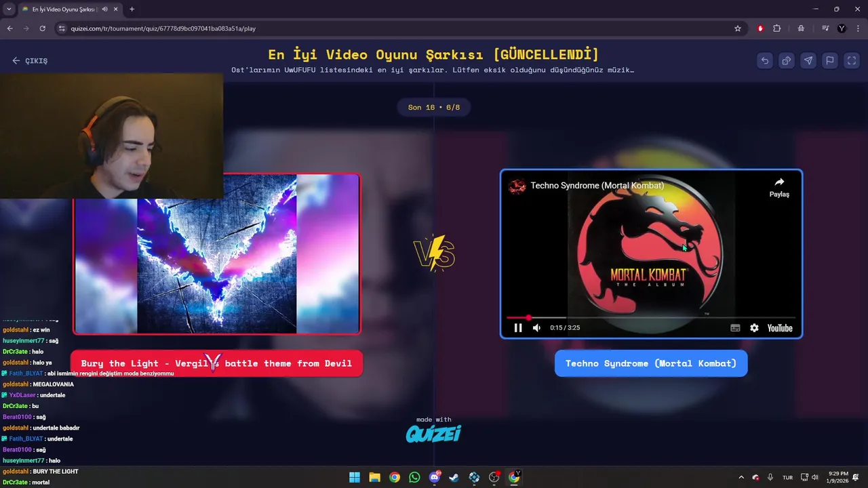
Task: Click Paylaş share arrow on video
Action: tap(779, 186)
